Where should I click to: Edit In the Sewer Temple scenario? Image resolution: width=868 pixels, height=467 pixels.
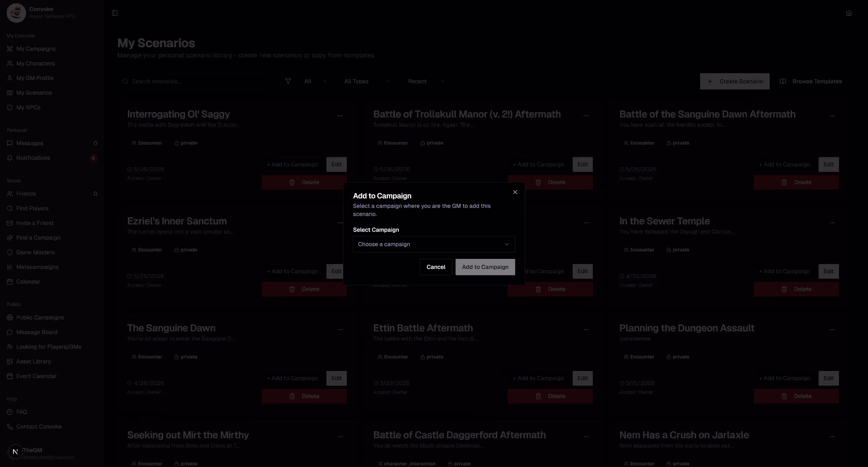click(x=829, y=271)
